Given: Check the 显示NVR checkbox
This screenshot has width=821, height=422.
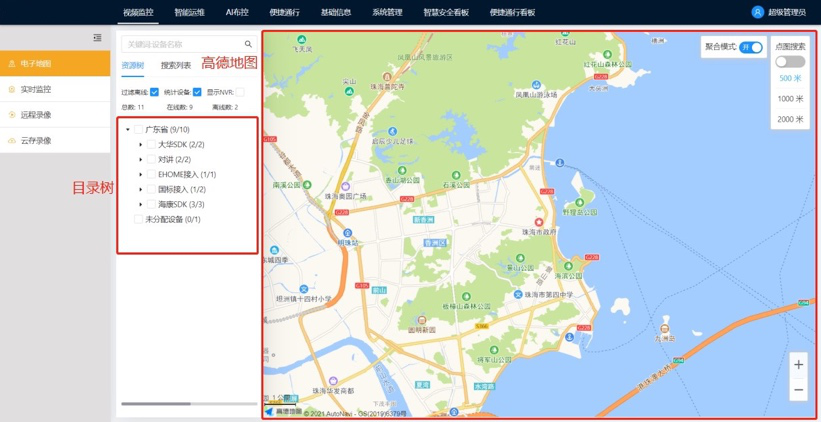Looking at the screenshot, I should [x=240, y=92].
